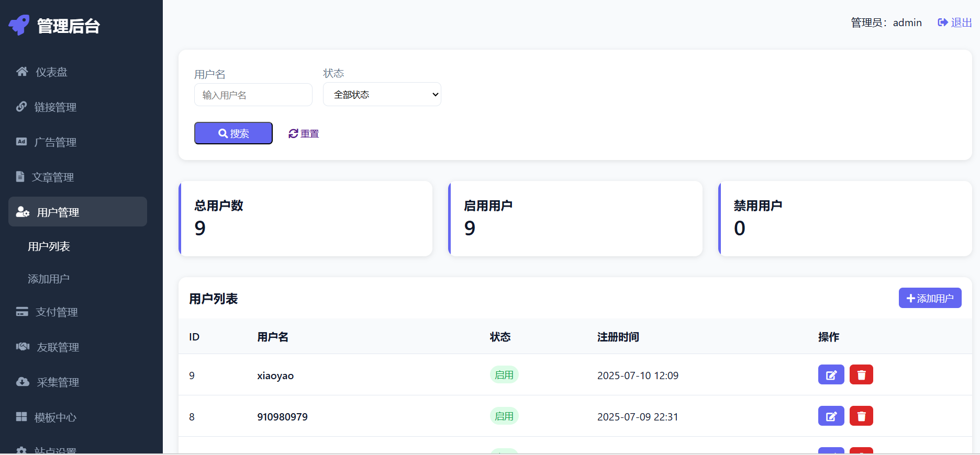Click the 重置 reset link
This screenshot has height=455, width=980.
(304, 133)
